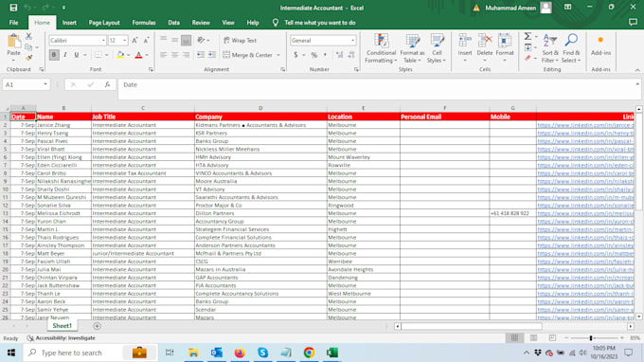644x362 pixels.
Task: Click the Paste clipboard icon
Action: [13, 41]
